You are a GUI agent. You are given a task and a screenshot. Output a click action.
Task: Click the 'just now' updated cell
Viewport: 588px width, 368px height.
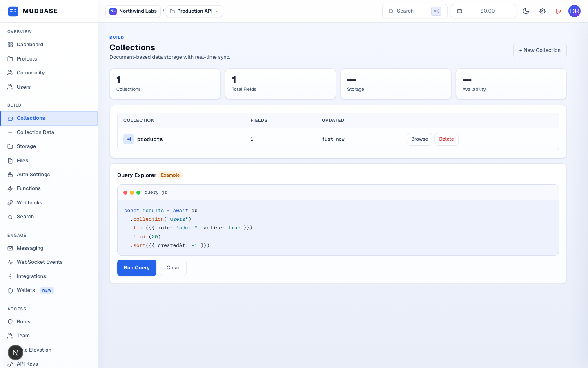pos(333,139)
